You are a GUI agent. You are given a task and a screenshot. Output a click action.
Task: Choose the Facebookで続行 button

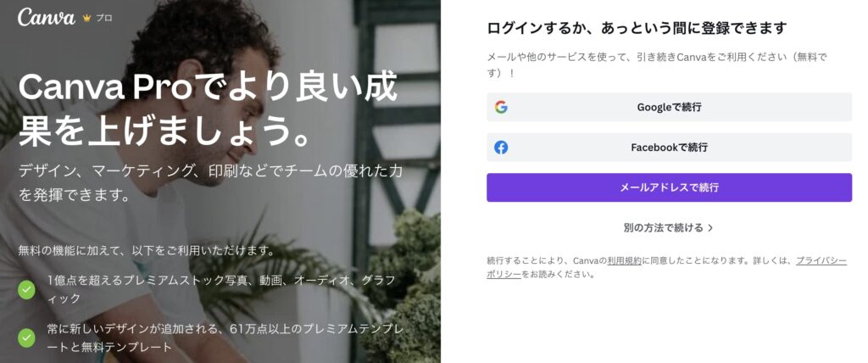(670, 148)
